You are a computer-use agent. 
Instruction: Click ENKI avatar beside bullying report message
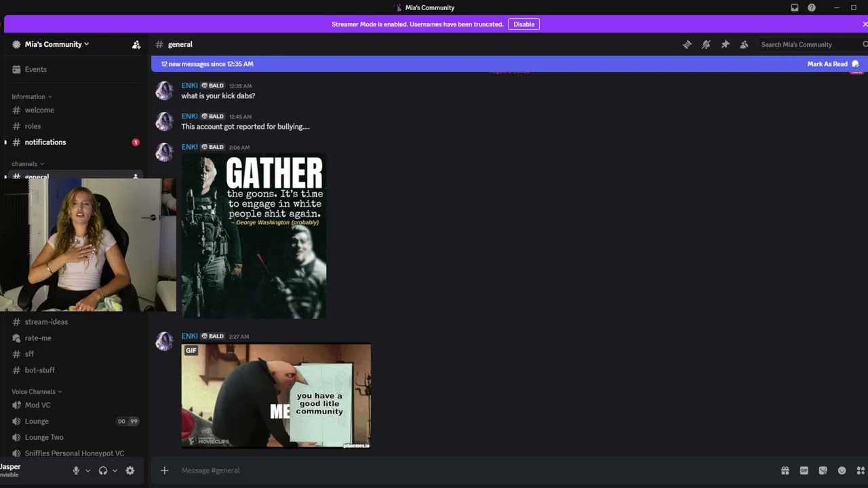(164, 121)
